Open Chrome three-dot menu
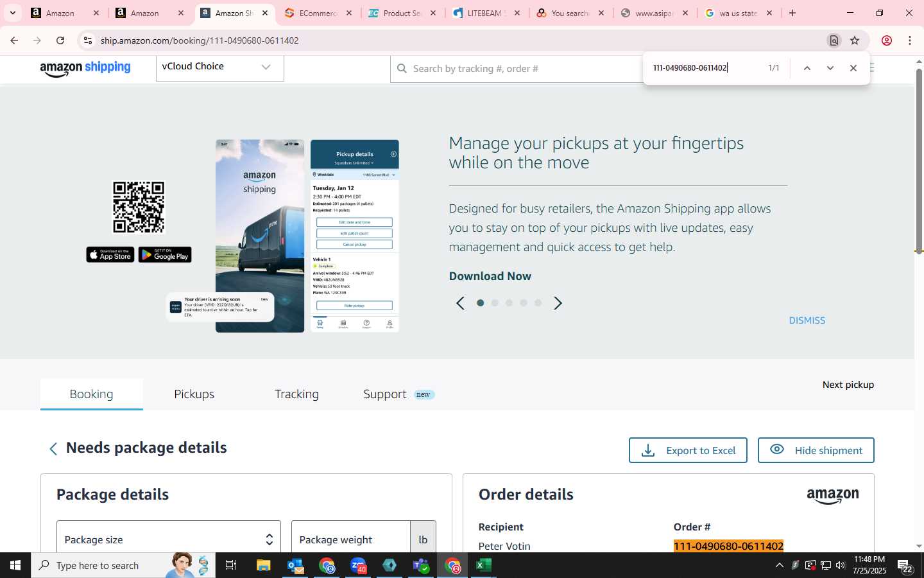This screenshot has width=924, height=578. pyautogui.click(x=910, y=40)
